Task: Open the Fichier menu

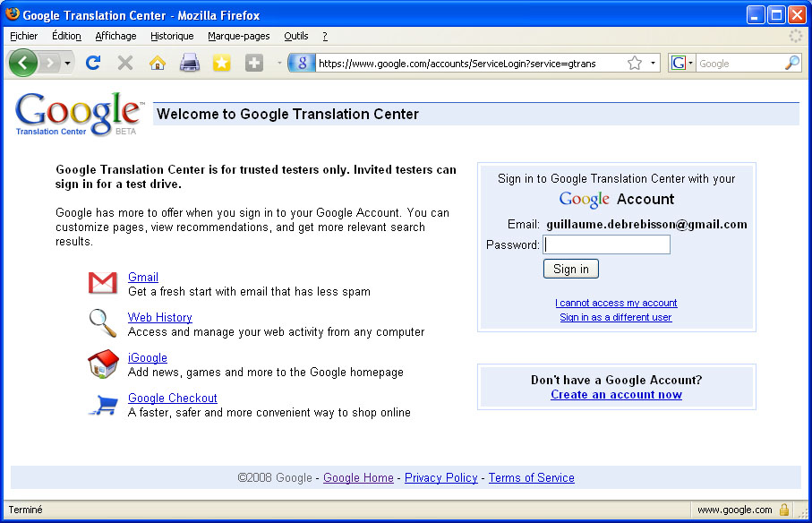Action: point(24,36)
